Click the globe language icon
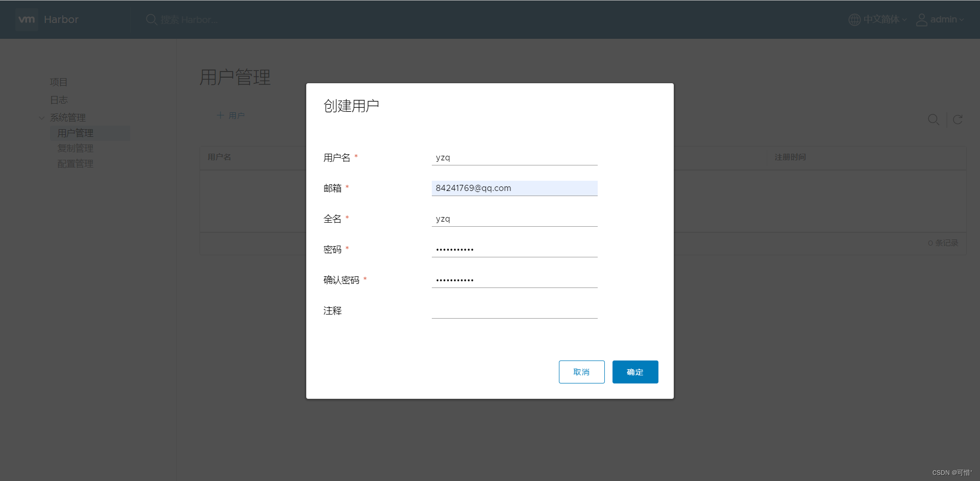The image size is (980, 481). tap(854, 19)
